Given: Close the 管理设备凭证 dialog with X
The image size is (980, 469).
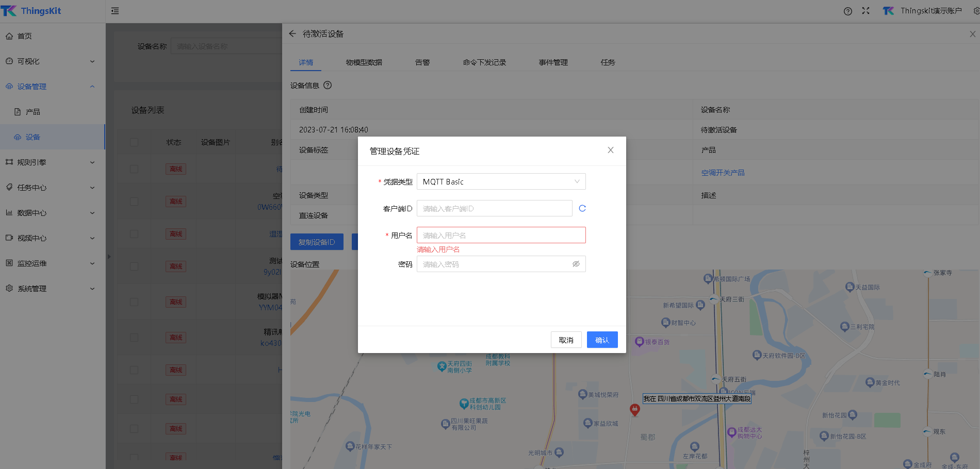Looking at the screenshot, I should pos(610,150).
